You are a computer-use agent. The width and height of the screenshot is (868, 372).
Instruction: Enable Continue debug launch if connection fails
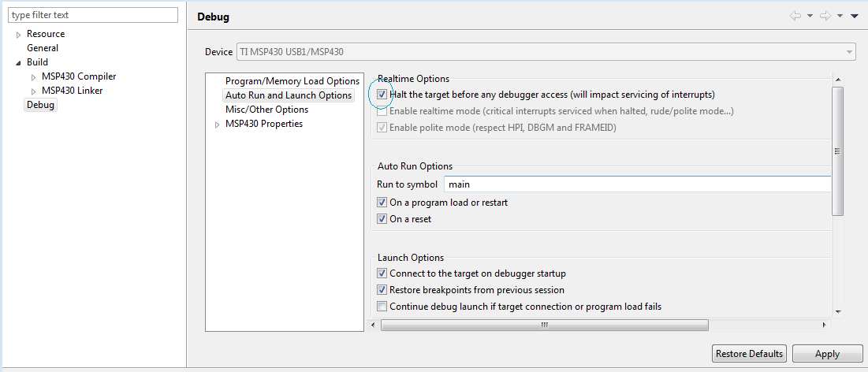tap(382, 306)
